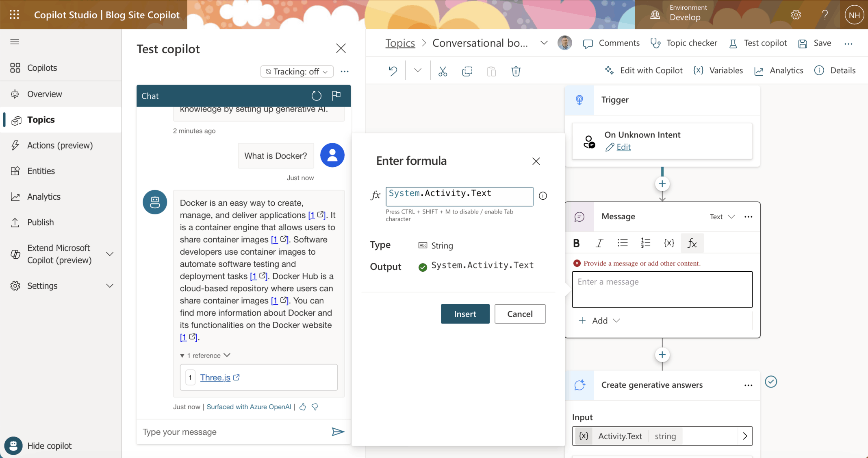Click the undo arrow icon
The width and height of the screenshot is (868, 458).
[x=393, y=71]
